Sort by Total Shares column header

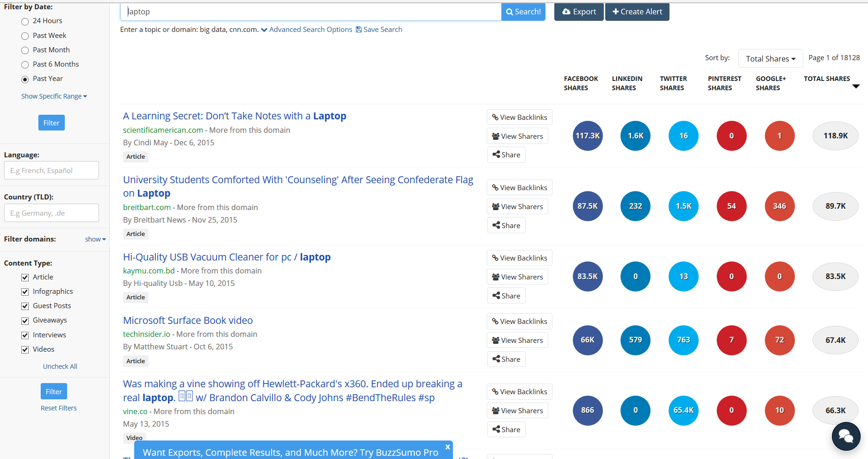click(827, 79)
